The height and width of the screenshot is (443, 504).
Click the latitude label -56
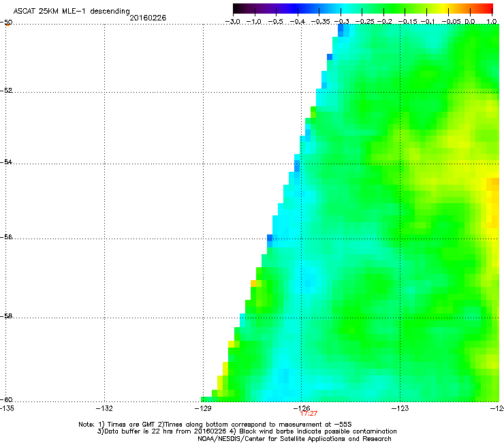click(x=6, y=237)
